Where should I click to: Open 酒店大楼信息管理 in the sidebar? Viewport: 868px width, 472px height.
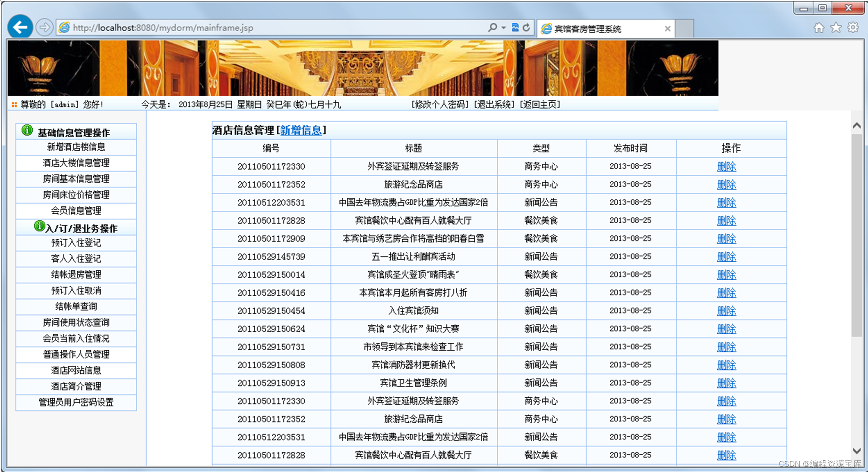76,163
